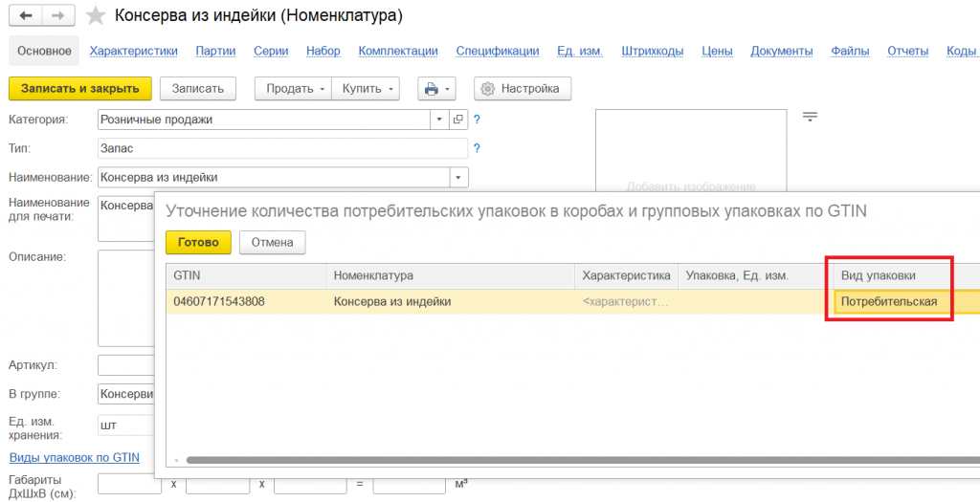Open the Серии tab
This screenshot has width=980, height=502.
tap(271, 52)
